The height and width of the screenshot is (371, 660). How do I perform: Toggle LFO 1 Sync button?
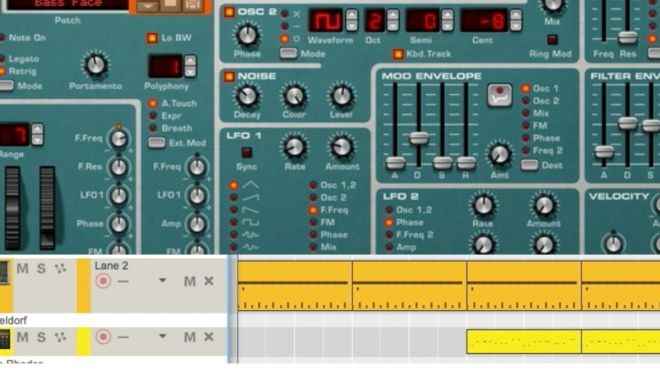(x=247, y=152)
